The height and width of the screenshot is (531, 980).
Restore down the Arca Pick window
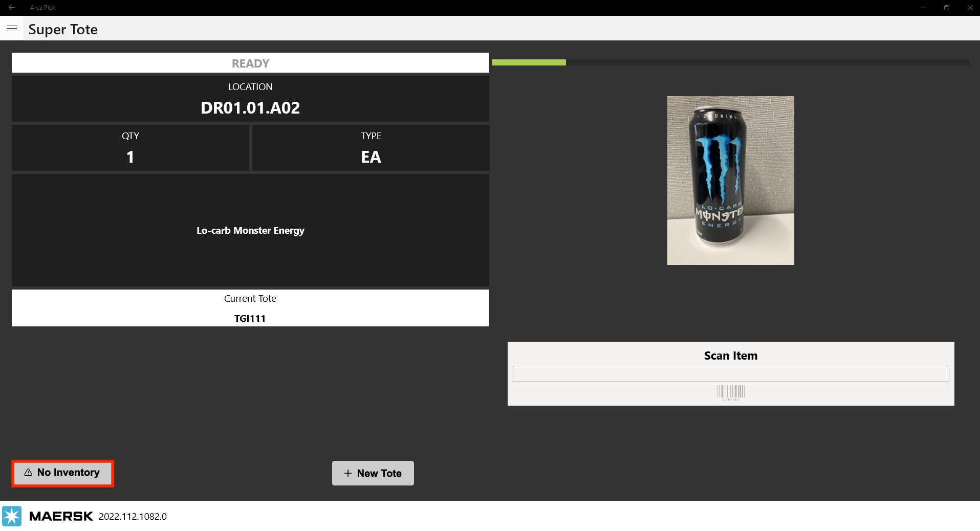tap(947, 8)
